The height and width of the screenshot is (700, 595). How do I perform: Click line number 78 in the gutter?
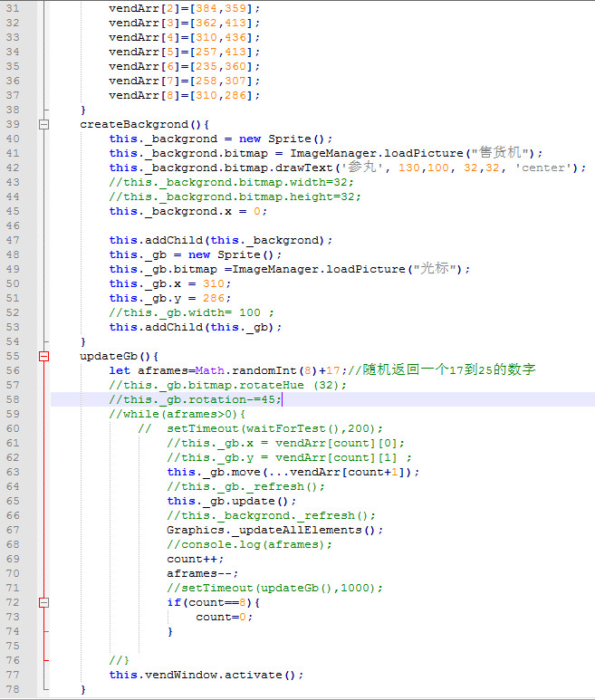pos(13,689)
